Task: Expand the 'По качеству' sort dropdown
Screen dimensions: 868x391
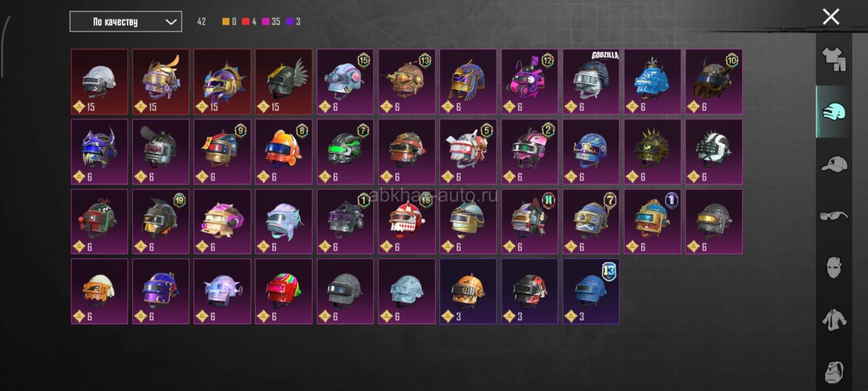Action: coord(126,22)
